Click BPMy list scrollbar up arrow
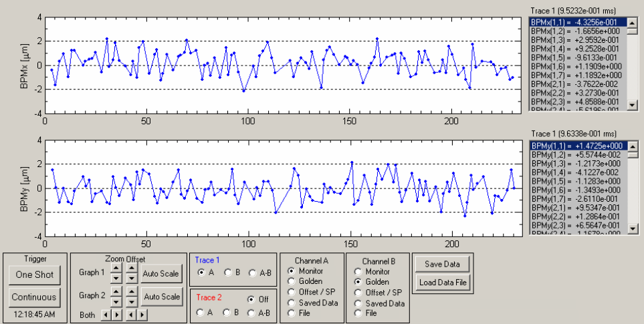644x324 pixels. [x=633, y=146]
